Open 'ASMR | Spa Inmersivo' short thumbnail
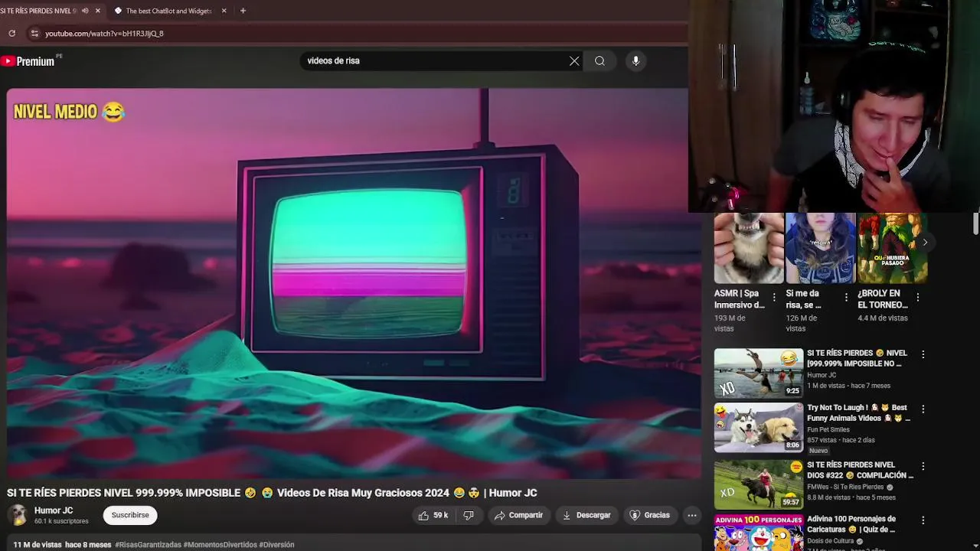Viewport: 980px width, 551px height. coord(749,248)
